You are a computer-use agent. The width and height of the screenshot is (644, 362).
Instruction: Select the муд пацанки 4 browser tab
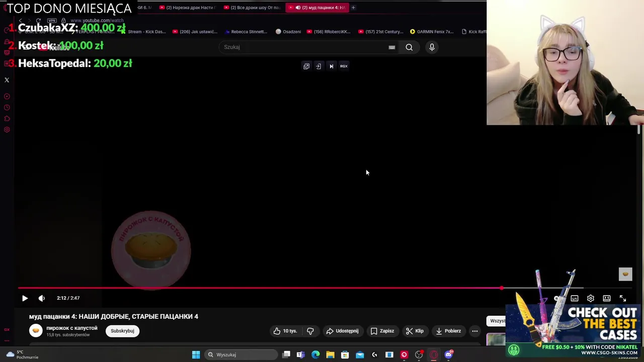pyautogui.click(x=317, y=8)
